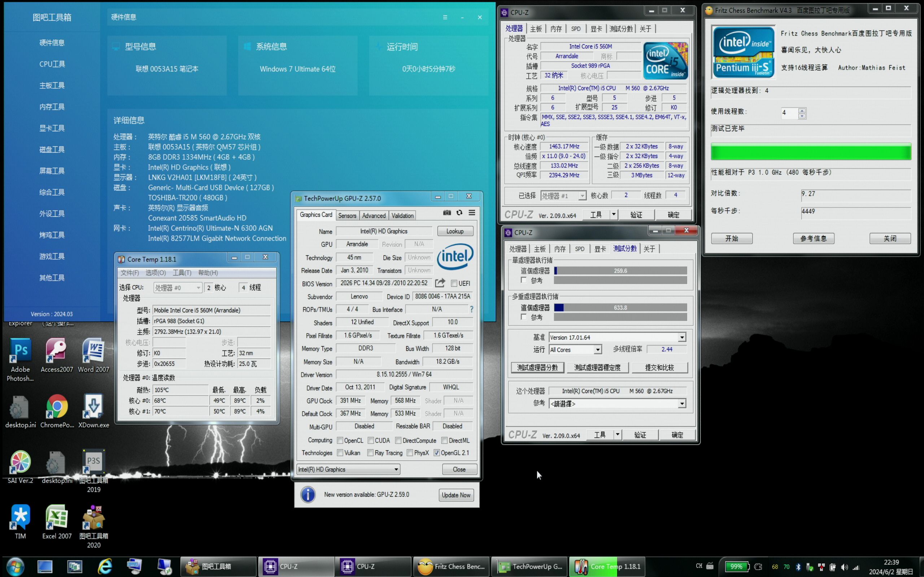This screenshot has height=577, width=924.
Task: Open the graphics card selector in GPU-Z
Action: click(x=396, y=469)
